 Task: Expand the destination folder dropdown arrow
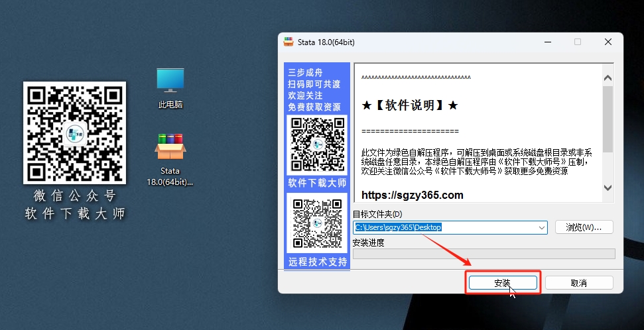point(542,227)
